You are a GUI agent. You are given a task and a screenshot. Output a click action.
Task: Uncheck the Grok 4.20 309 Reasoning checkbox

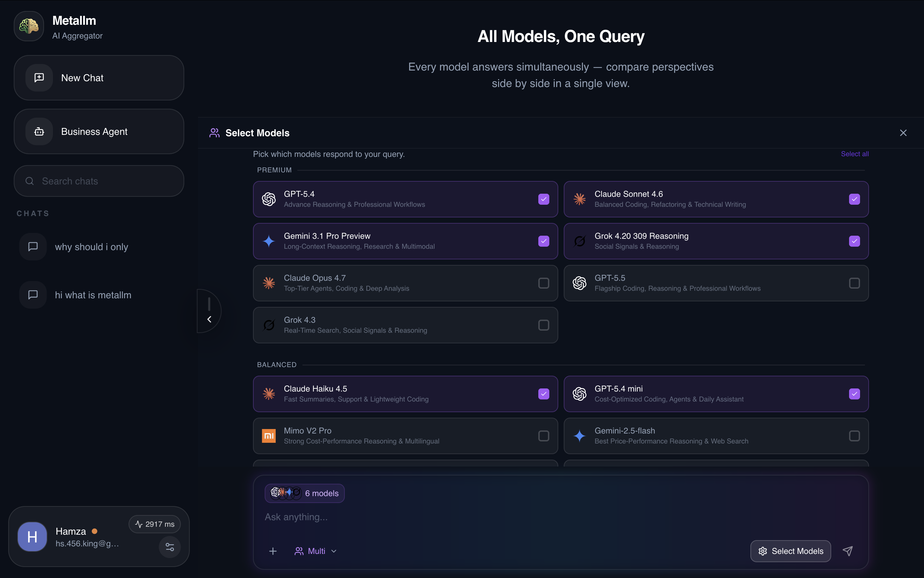coord(855,241)
